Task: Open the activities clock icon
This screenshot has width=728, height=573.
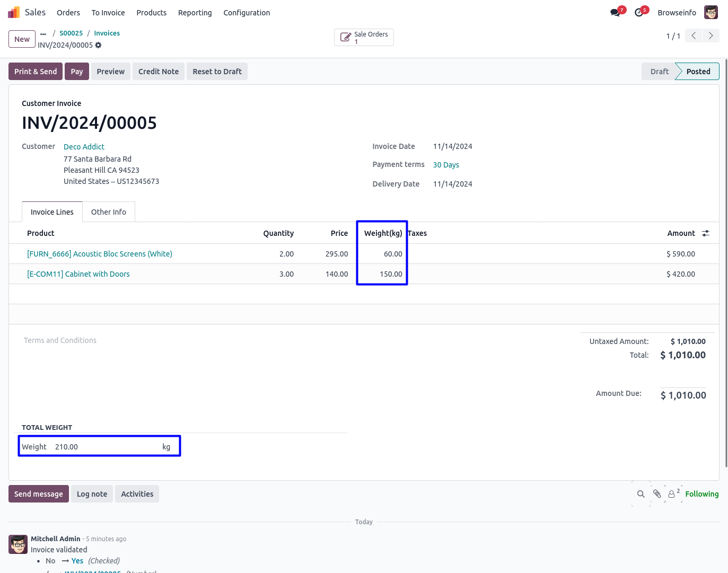Action: coord(639,13)
